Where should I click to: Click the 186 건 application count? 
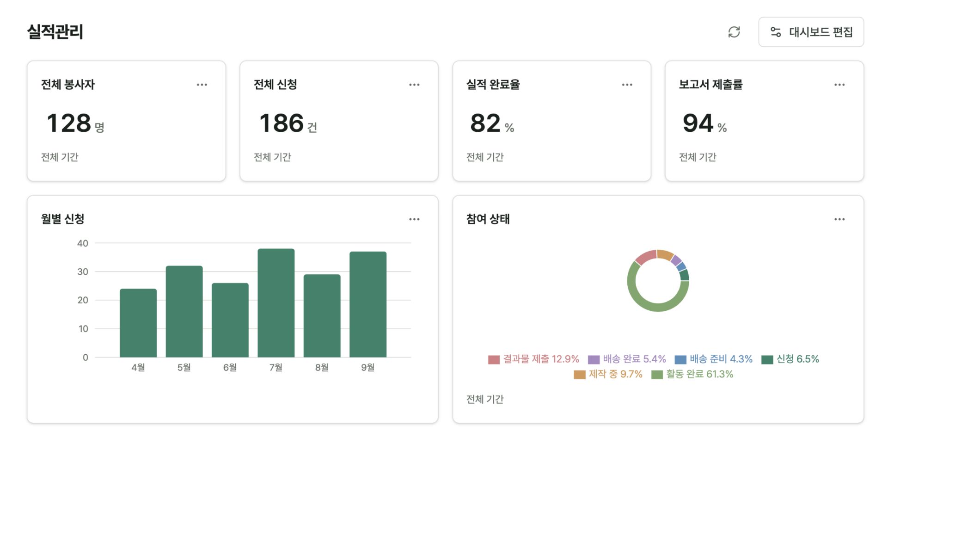pos(288,123)
